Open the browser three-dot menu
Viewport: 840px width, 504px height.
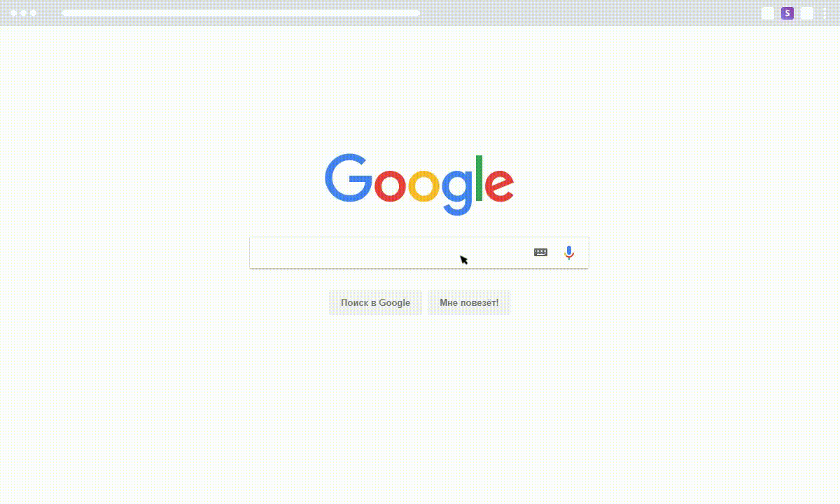tap(825, 13)
